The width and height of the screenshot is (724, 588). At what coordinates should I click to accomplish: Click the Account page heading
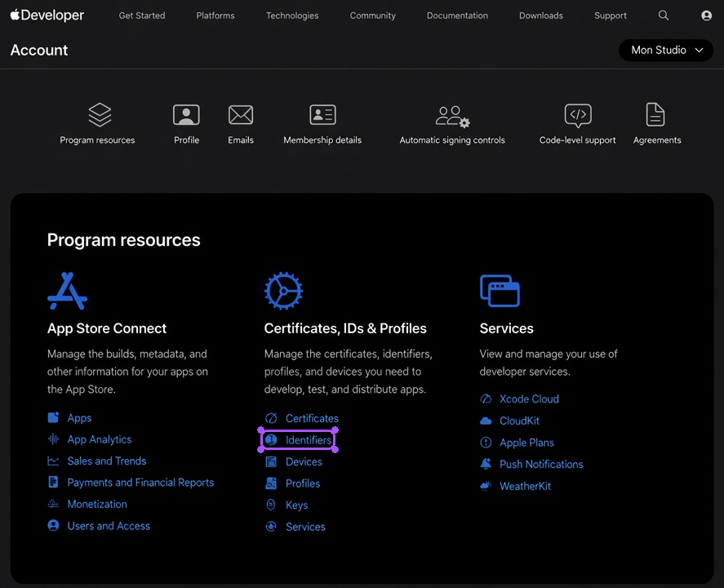point(39,50)
